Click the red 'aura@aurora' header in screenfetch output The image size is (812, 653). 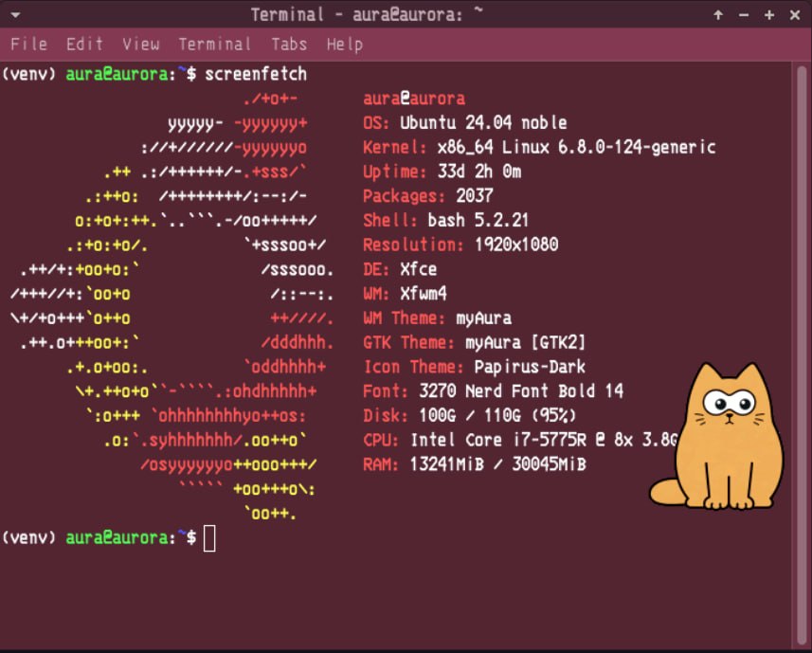click(x=414, y=99)
